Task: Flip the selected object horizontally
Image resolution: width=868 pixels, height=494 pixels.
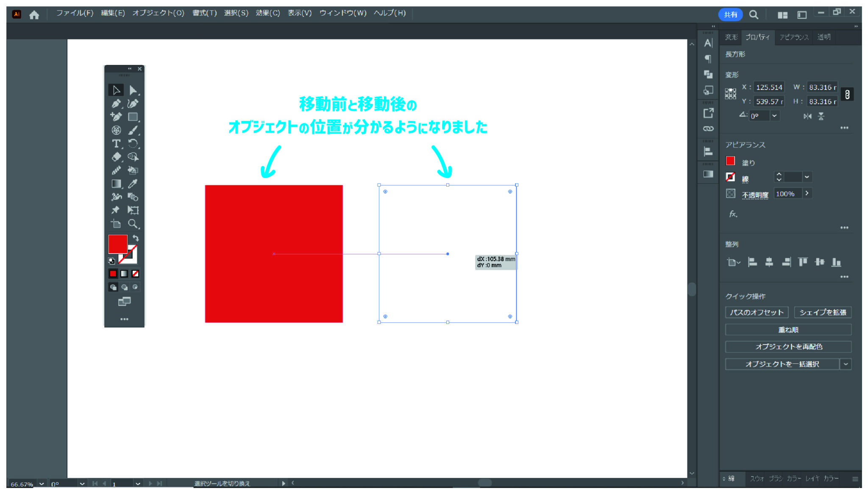Action: 808,116
